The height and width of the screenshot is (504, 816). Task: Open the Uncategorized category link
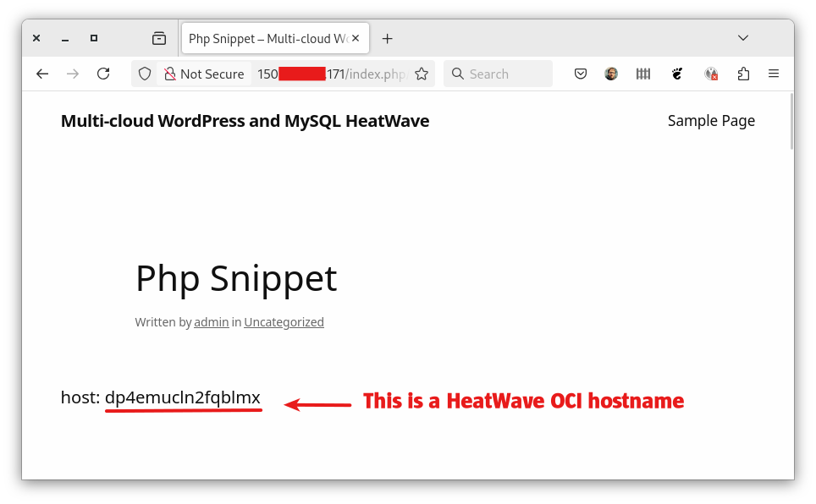point(284,321)
